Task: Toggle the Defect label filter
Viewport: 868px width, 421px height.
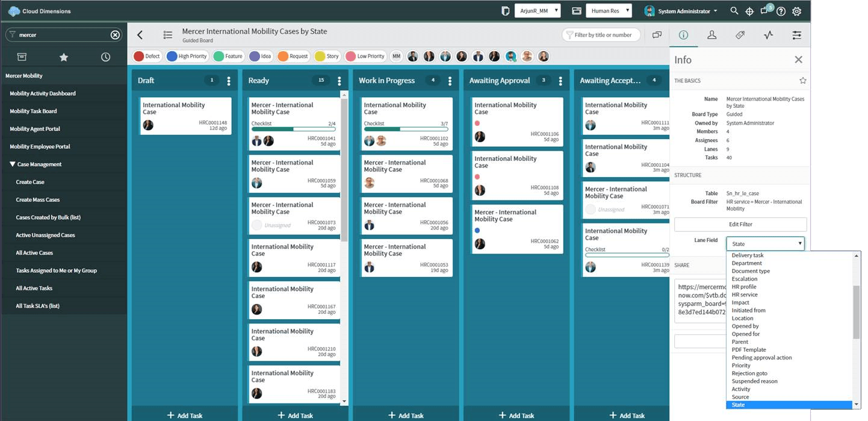Action: coord(146,55)
